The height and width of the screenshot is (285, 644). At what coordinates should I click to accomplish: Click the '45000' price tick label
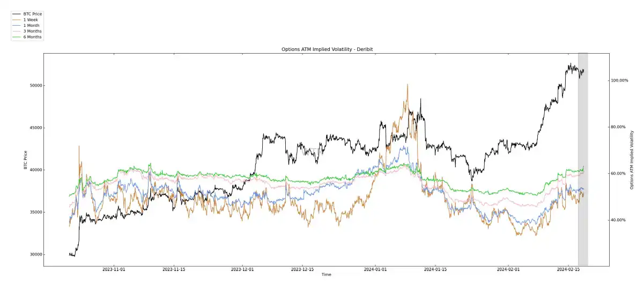pos(35,128)
